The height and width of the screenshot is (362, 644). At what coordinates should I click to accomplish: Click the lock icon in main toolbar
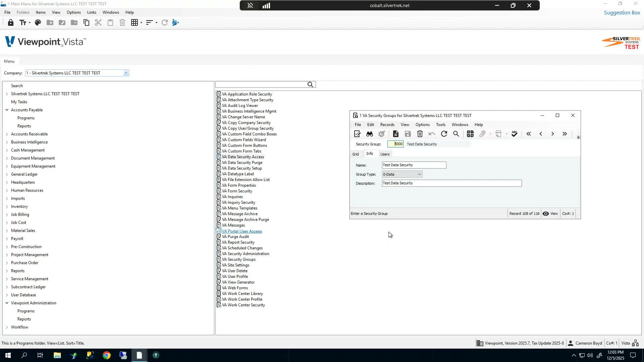11,23
